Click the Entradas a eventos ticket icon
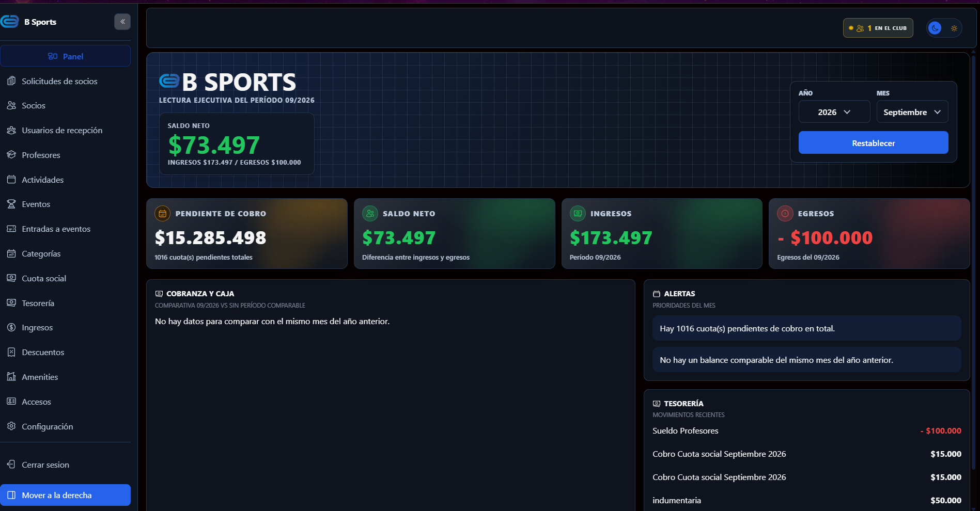980x511 pixels. (x=11, y=229)
